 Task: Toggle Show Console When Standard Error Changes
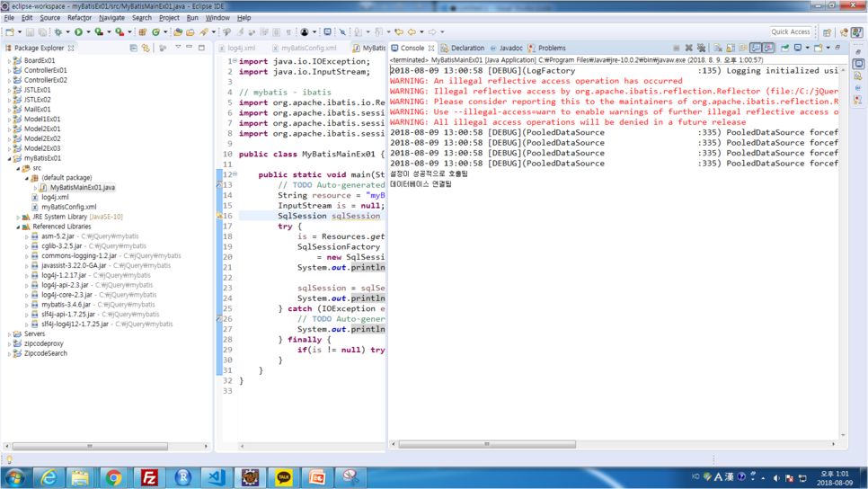click(x=768, y=48)
